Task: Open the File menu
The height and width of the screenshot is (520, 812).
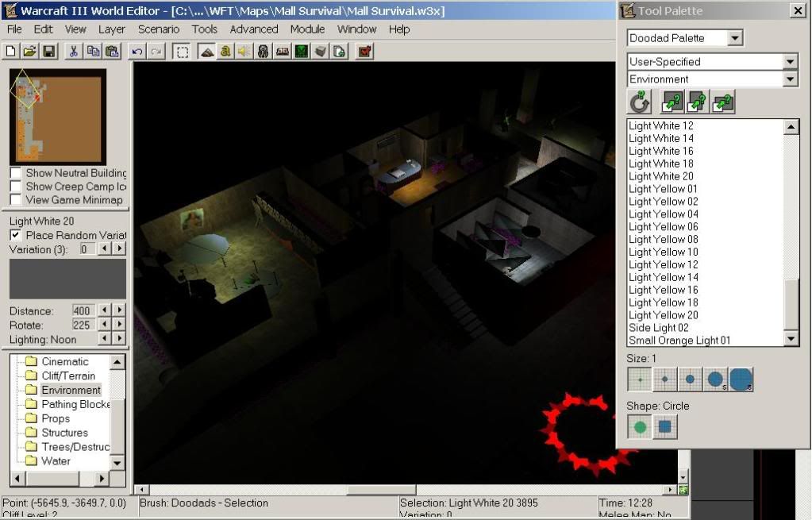Action: click(14, 29)
